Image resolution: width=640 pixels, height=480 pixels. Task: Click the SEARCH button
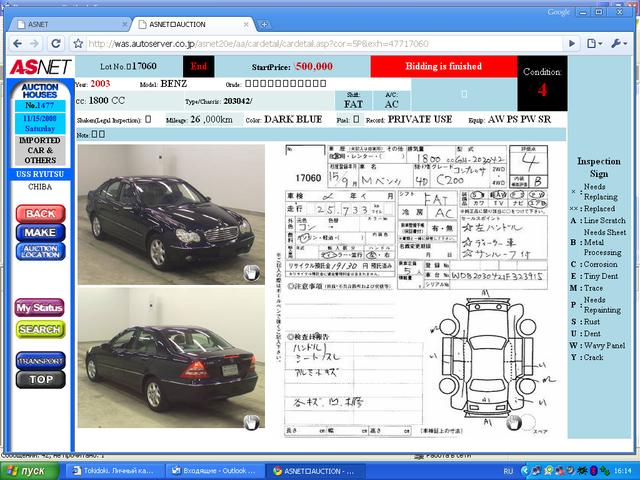40,329
